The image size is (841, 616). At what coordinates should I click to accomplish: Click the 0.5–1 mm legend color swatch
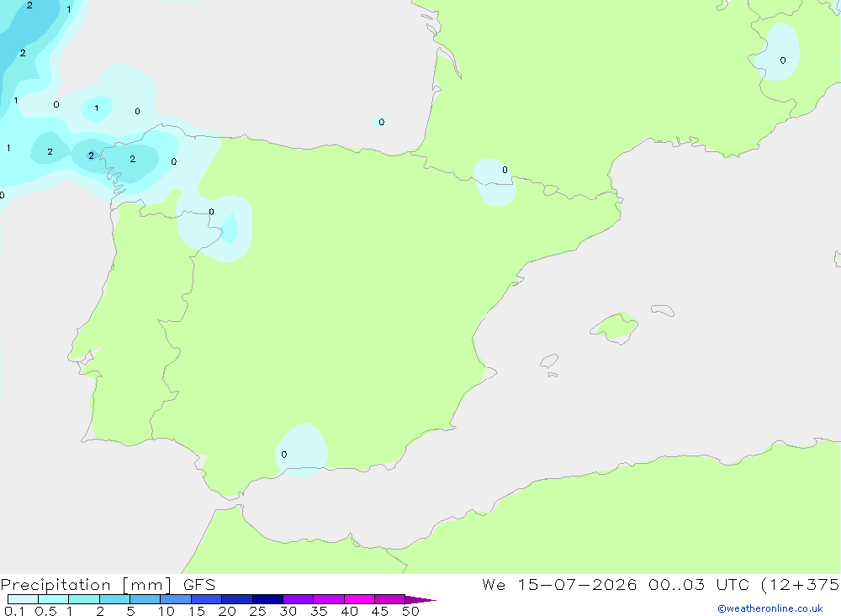(54, 599)
